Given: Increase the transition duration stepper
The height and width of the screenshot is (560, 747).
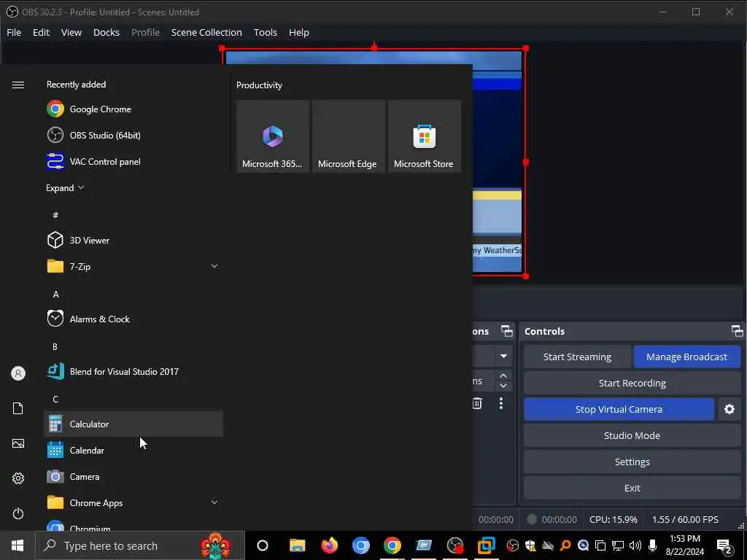Looking at the screenshot, I should pos(503,376).
